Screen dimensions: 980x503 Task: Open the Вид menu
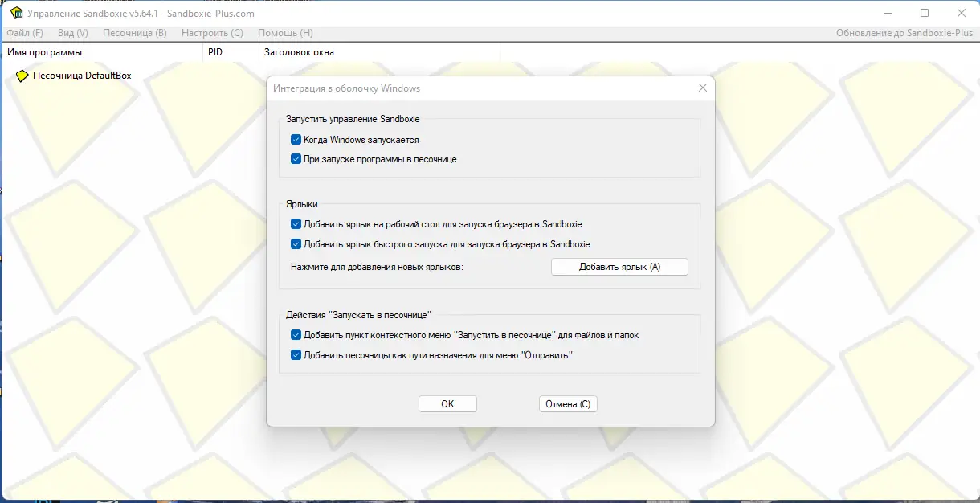(71, 33)
